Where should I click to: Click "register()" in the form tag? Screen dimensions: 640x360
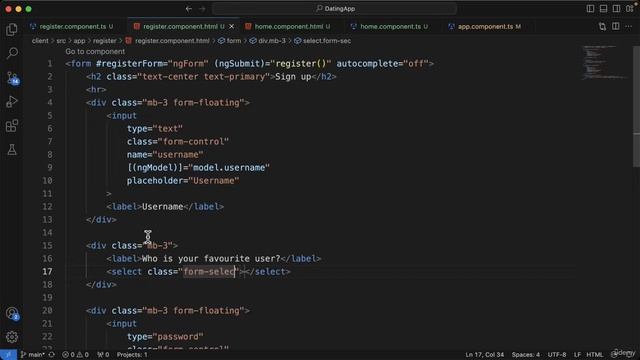(301, 64)
